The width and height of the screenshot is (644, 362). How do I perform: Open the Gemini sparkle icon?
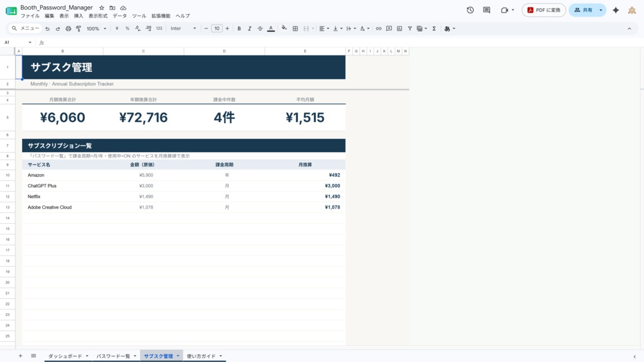(x=616, y=10)
